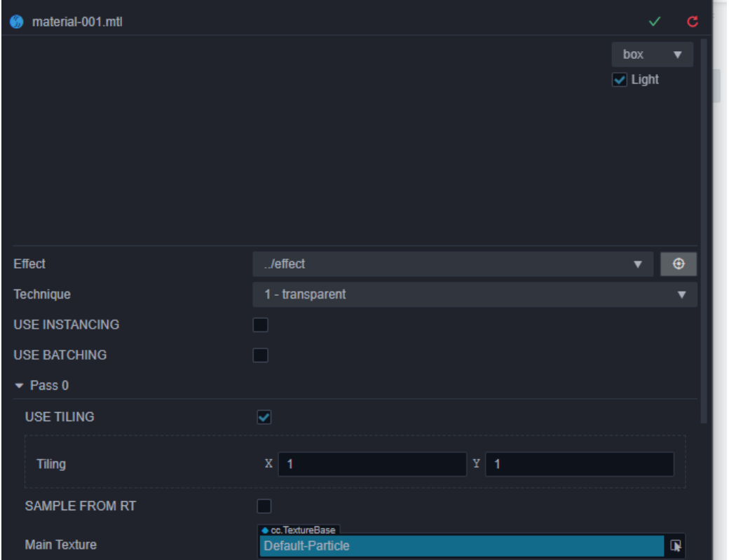The width and height of the screenshot is (729, 560).
Task: Uncheck the USE TILING checkbox
Action: (264, 417)
